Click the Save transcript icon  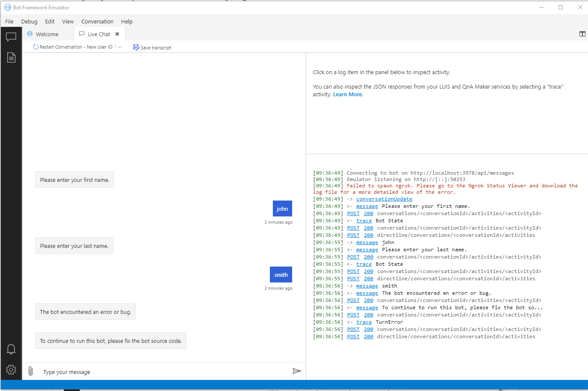point(136,47)
